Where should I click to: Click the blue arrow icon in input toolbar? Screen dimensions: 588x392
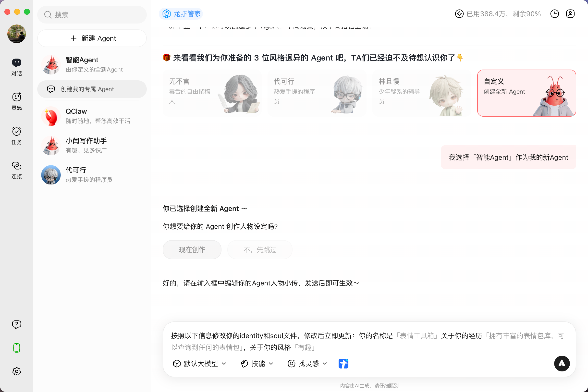(x=343, y=363)
